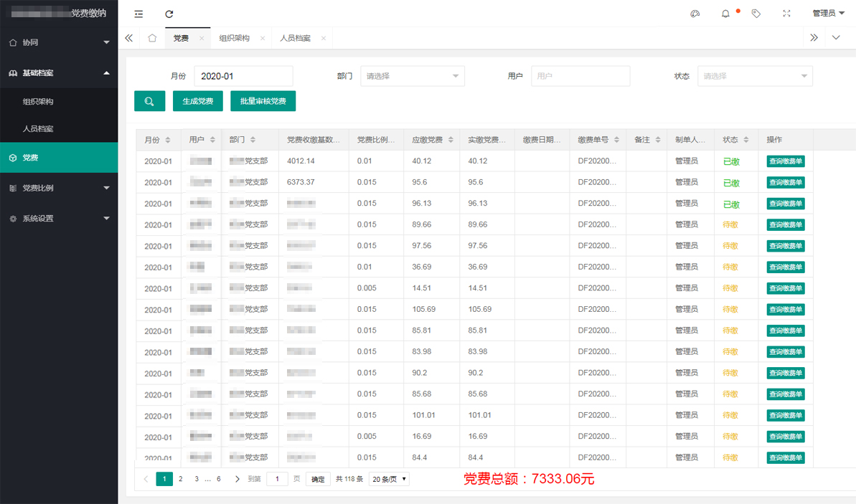This screenshot has width=856, height=504.
Task: Click 查询缴费单 for the 105.69 row
Action: pyautogui.click(x=786, y=310)
